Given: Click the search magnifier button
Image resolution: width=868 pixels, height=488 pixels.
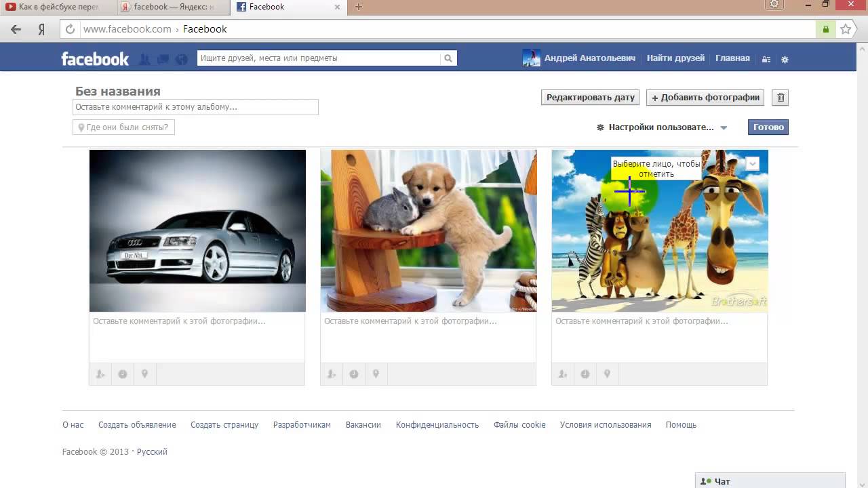Looking at the screenshot, I should (x=448, y=58).
